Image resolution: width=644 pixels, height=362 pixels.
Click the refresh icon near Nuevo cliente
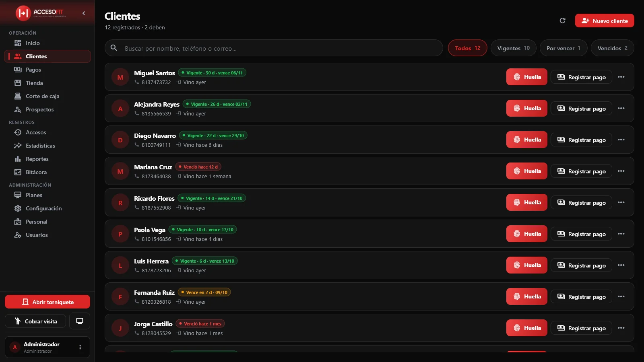563,21
